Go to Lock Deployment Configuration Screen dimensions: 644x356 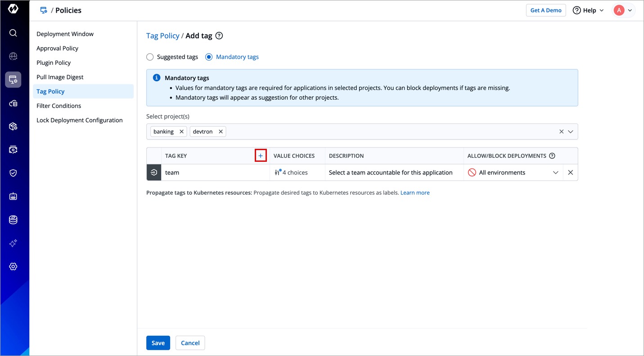(x=79, y=120)
